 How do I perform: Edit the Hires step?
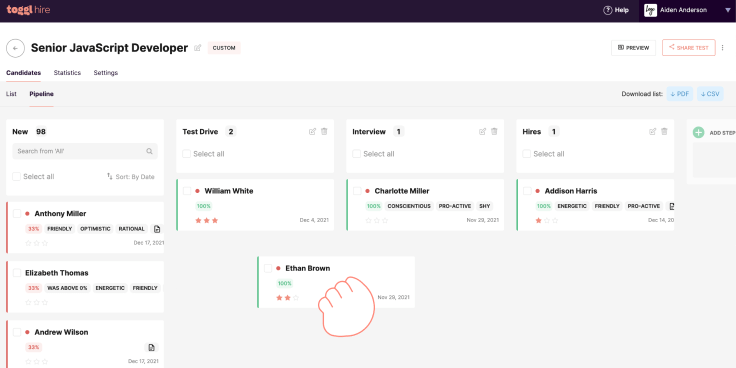[x=652, y=131]
